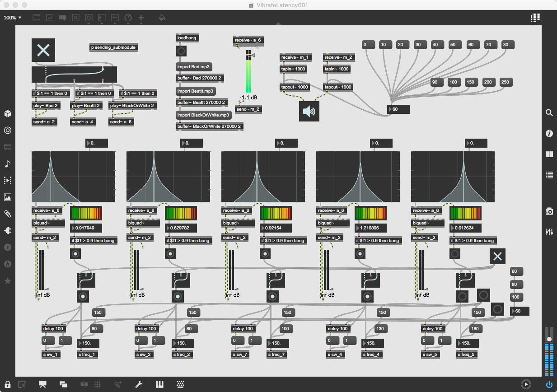Adjust the master volume slider at bottom right
Viewport: 557px width, 392px height.
(x=549, y=351)
